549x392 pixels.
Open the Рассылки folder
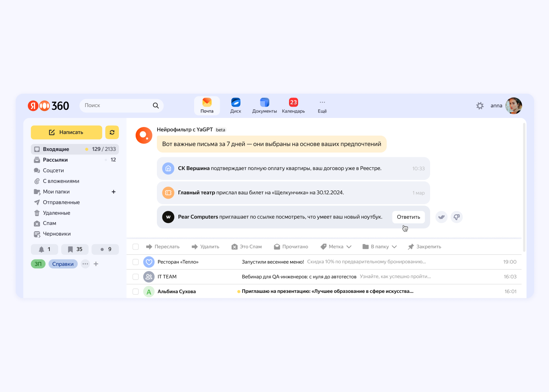pyautogui.click(x=75, y=160)
